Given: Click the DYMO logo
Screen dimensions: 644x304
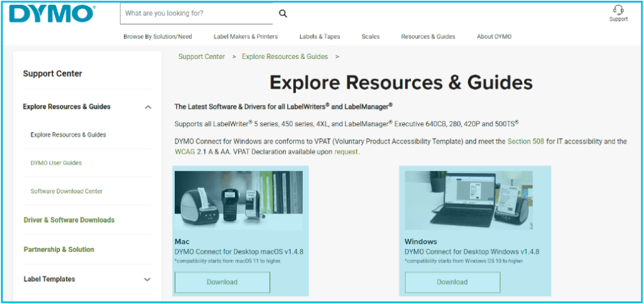Looking at the screenshot, I should [x=52, y=14].
